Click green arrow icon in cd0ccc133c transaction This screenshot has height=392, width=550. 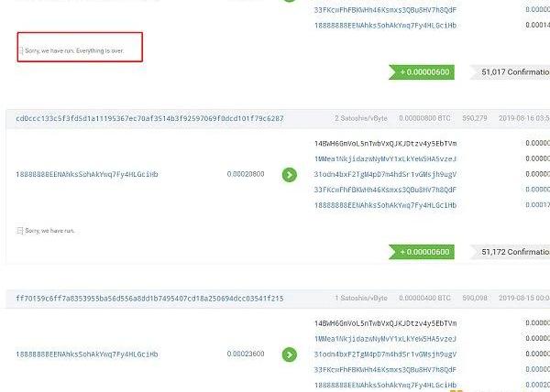(290, 174)
